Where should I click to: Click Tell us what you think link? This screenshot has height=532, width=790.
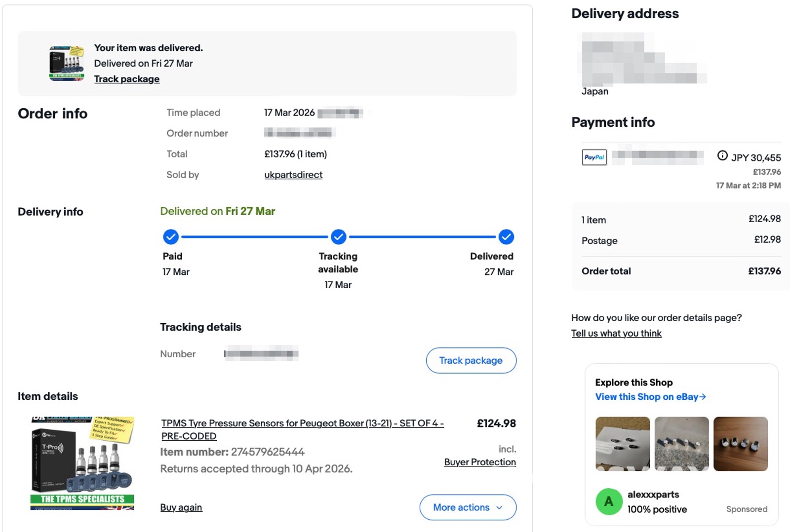coord(616,334)
